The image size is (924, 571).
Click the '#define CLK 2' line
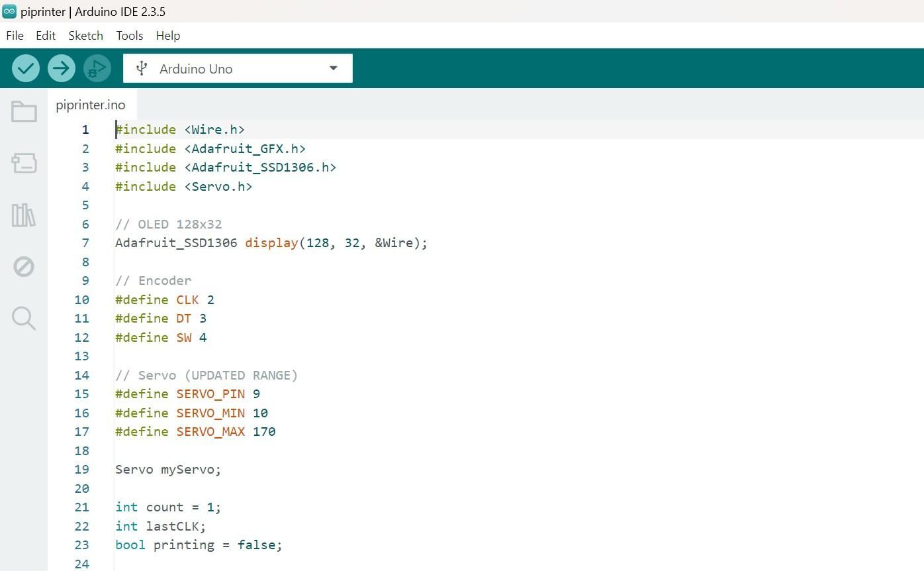pos(165,300)
